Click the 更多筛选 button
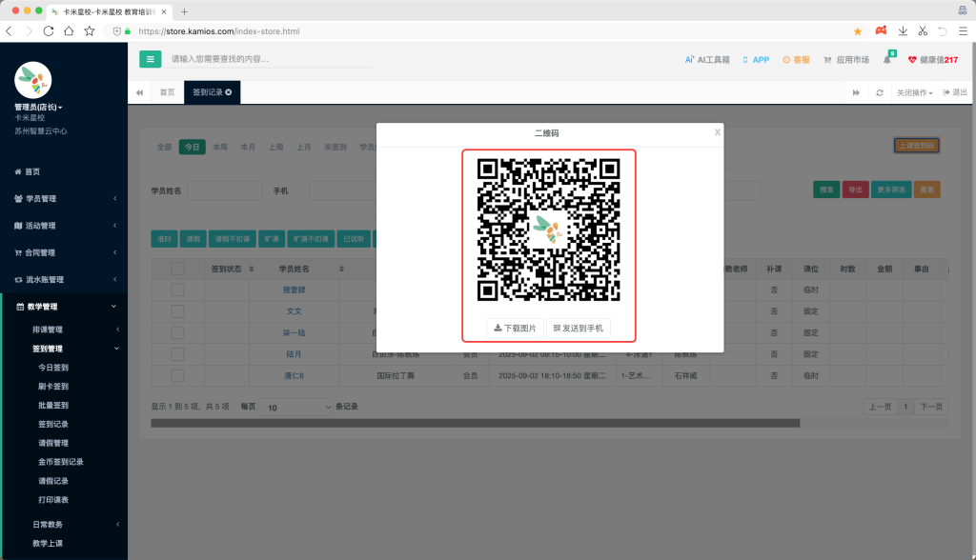Image resolution: width=976 pixels, height=560 pixels. [x=891, y=190]
